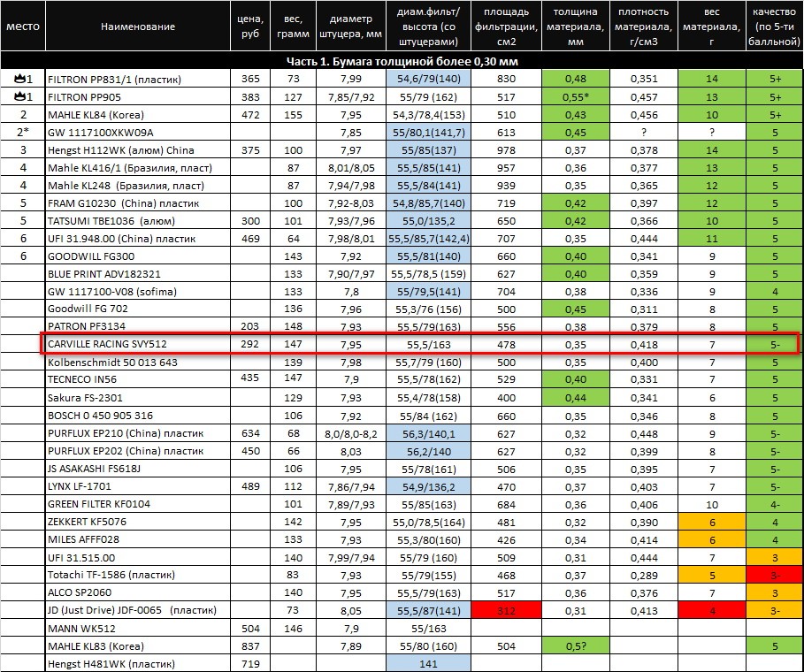Select the 'качество (по 5-ти бальной)' header
This screenshot has width=804, height=672.
[774, 27]
